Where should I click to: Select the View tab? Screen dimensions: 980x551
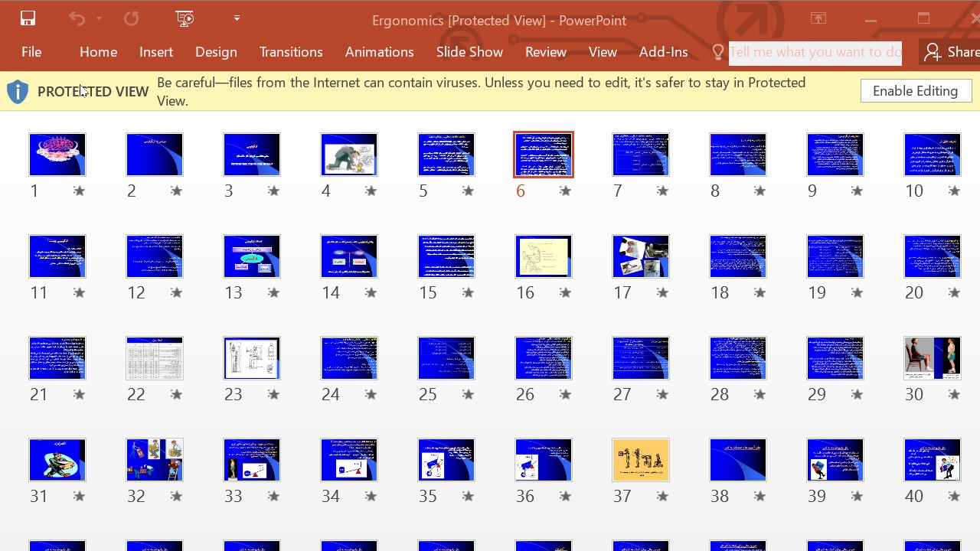[603, 52]
